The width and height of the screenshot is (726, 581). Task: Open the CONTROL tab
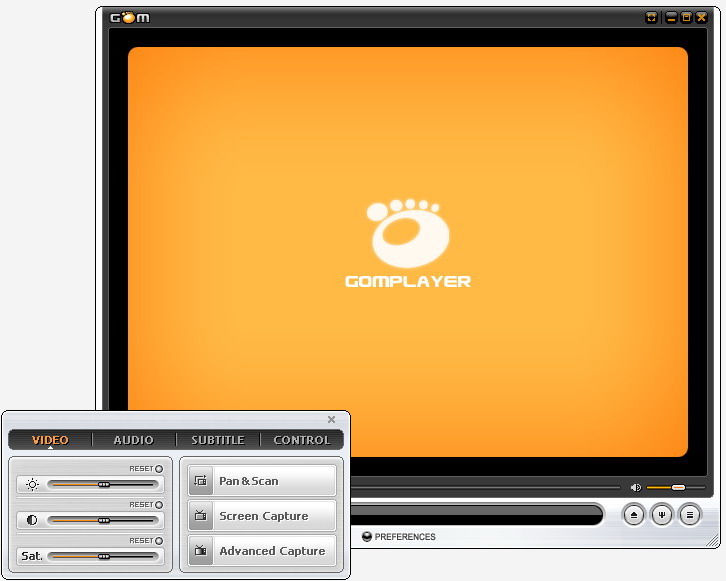pos(302,440)
